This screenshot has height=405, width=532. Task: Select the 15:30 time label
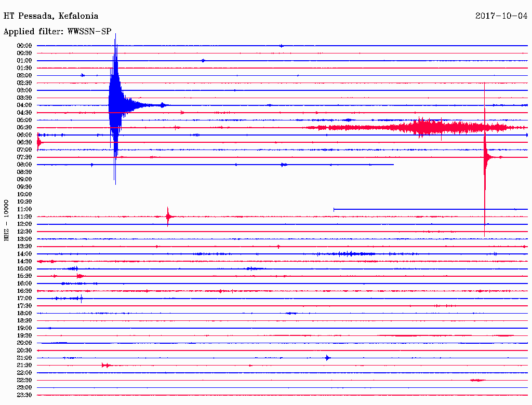tap(24, 276)
